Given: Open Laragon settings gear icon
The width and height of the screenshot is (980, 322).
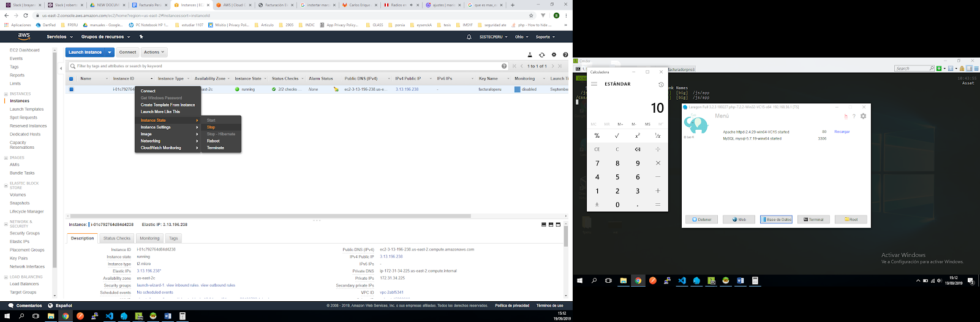Looking at the screenshot, I should (x=863, y=116).
